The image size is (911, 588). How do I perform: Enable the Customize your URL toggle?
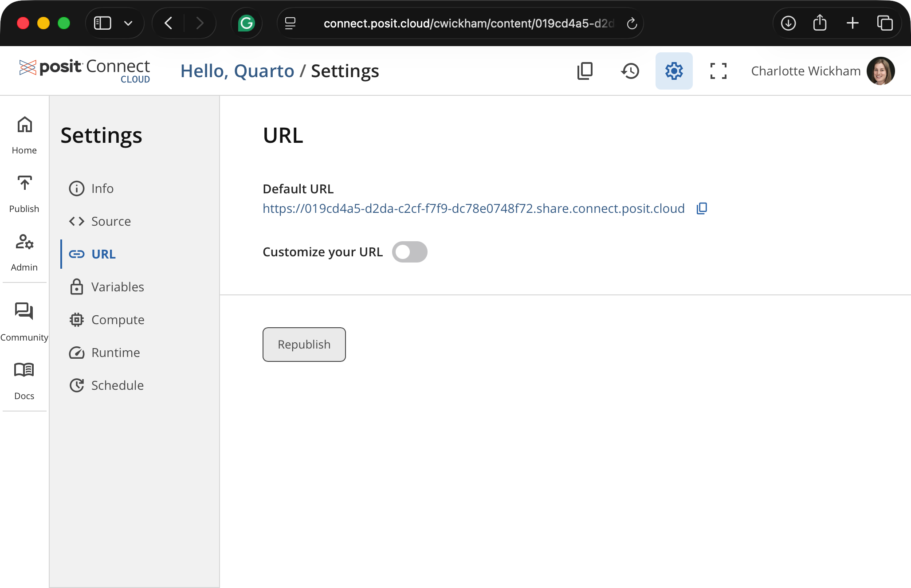(409, 251)
